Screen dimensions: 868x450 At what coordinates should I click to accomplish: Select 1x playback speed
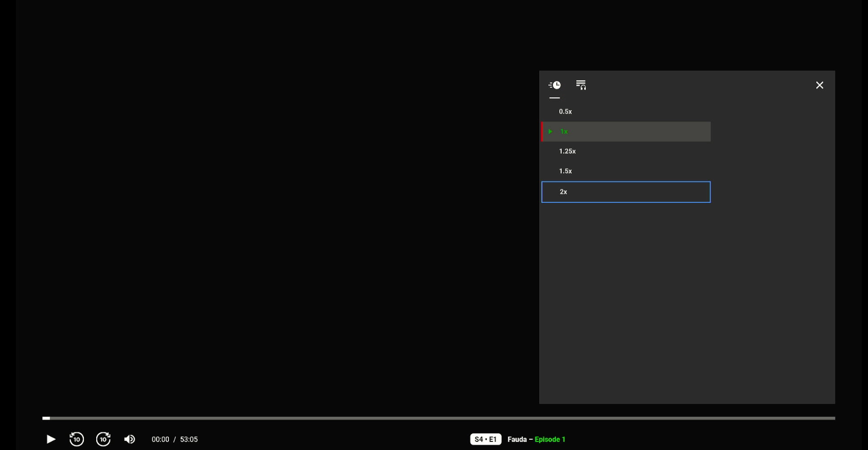coord(626,132)
